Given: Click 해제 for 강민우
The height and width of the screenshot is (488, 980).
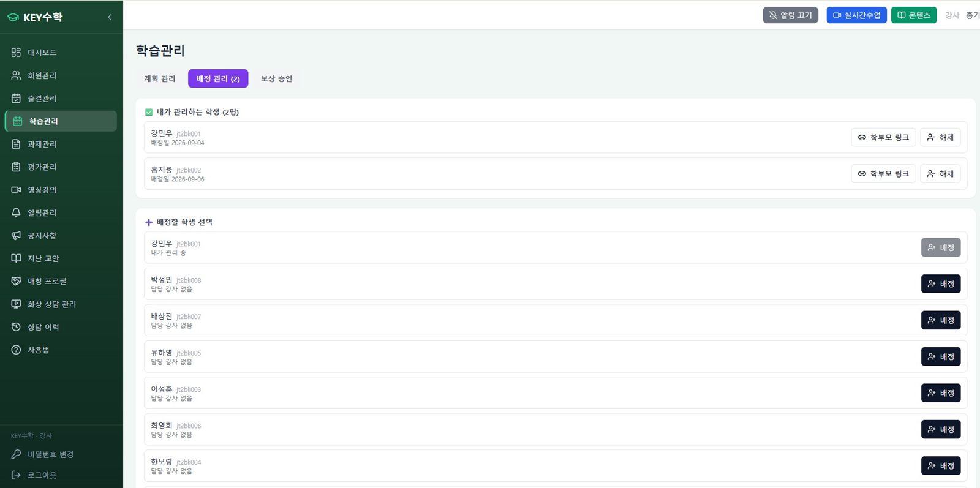Looking at the screenshot, I should (x=940, y=137).
